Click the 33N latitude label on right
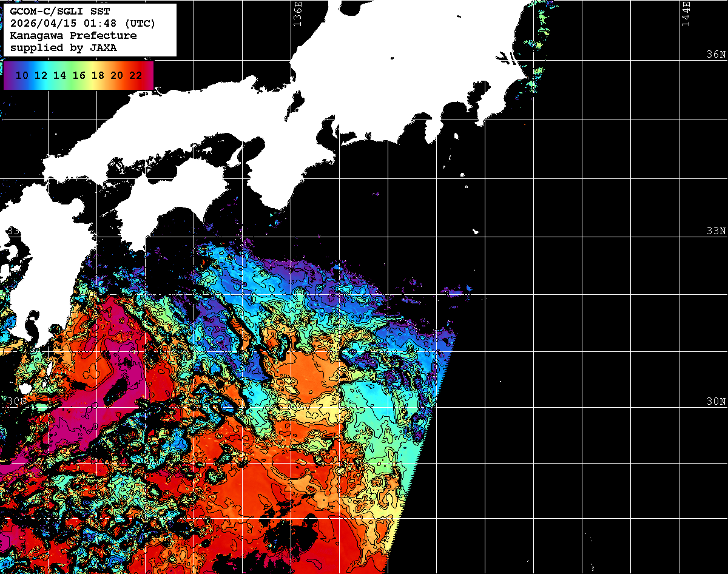The image size is (728, 574). pos(716,231)
